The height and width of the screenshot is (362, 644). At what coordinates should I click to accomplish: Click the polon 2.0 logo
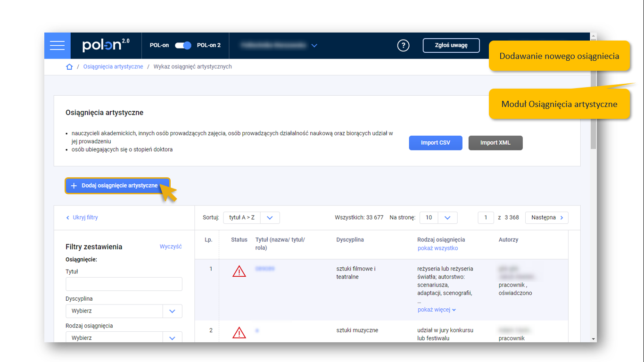[x=106, y=45]
